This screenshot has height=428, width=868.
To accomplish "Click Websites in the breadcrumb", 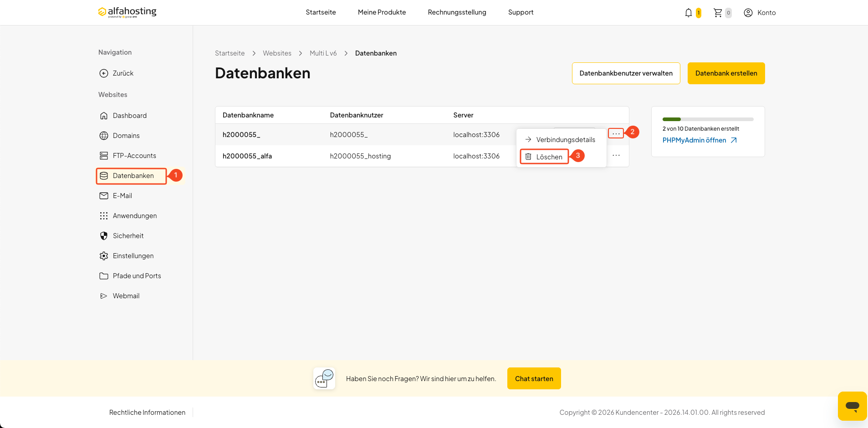I will coord(277,53).
